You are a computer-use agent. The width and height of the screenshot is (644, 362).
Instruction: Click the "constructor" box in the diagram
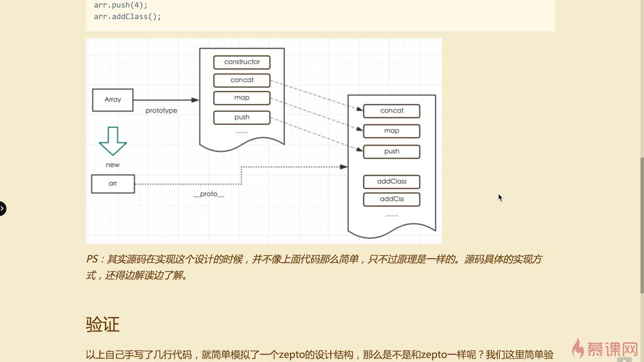pos(242,62)
